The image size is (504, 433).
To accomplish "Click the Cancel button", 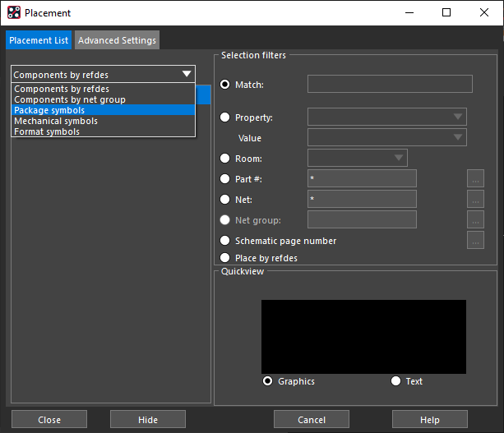I will 312,419.
